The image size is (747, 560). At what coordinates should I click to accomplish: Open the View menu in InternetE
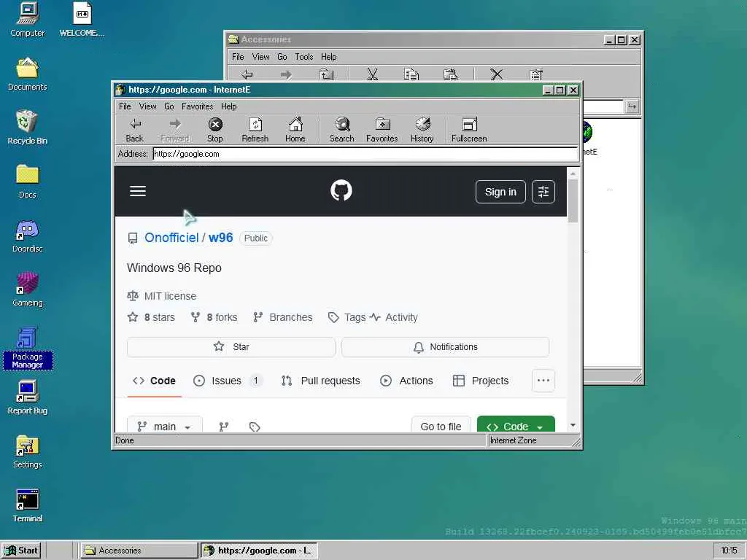147,106
